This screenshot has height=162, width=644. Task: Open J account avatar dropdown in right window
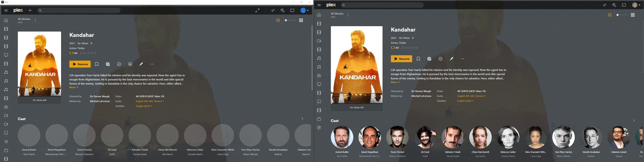(636, 5)
